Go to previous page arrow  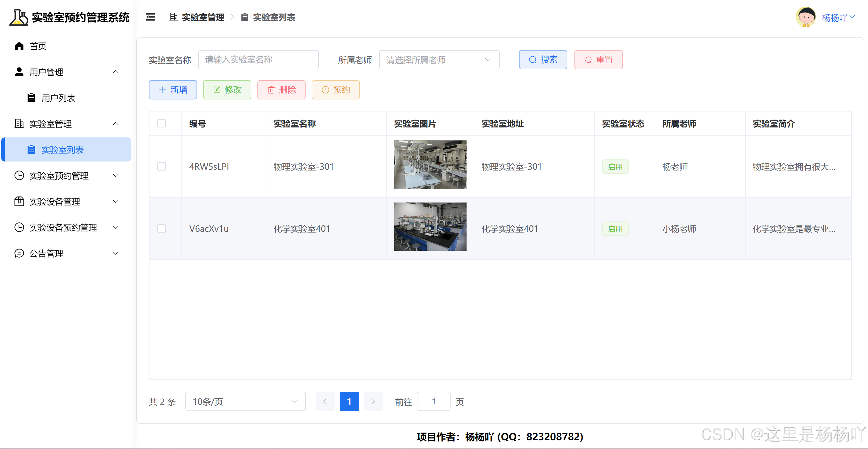point(325,401)
